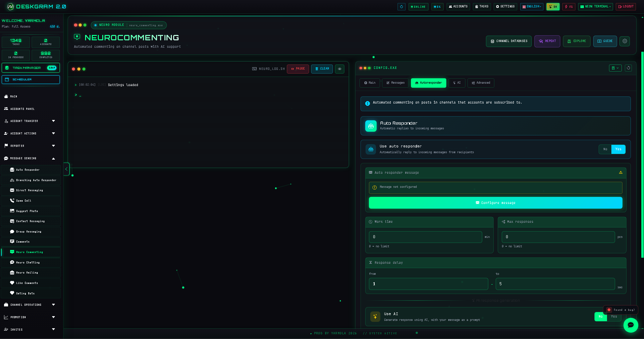The height and width of the screenshot is (339, 644).
Task: Set Use auto responder to Yes
Action: point(618,149)
